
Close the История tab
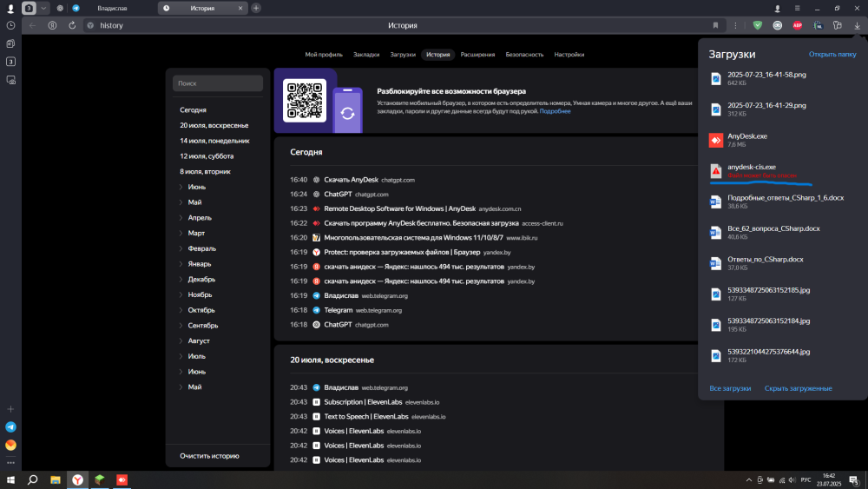[x=240, y=9]
